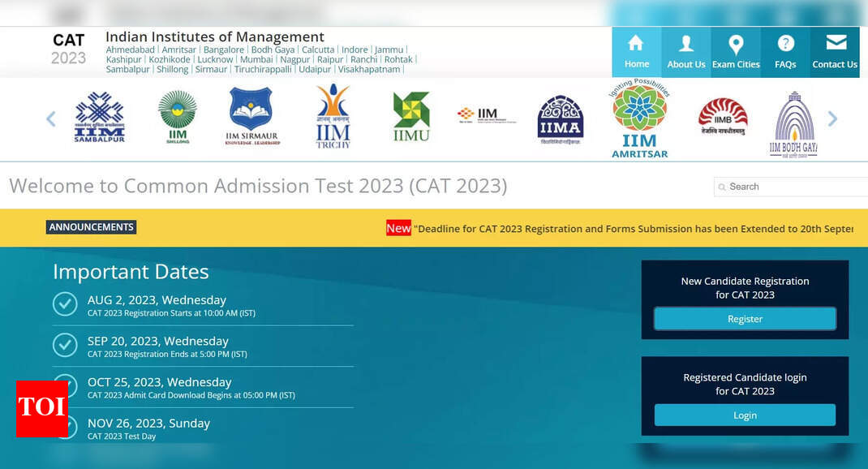Open Exam Cities location pin

click(x=736, y=44)
